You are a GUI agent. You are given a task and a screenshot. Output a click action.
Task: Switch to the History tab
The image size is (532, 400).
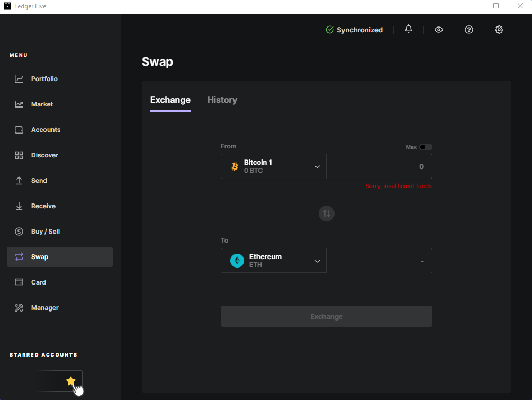click(x=222, y=100)
